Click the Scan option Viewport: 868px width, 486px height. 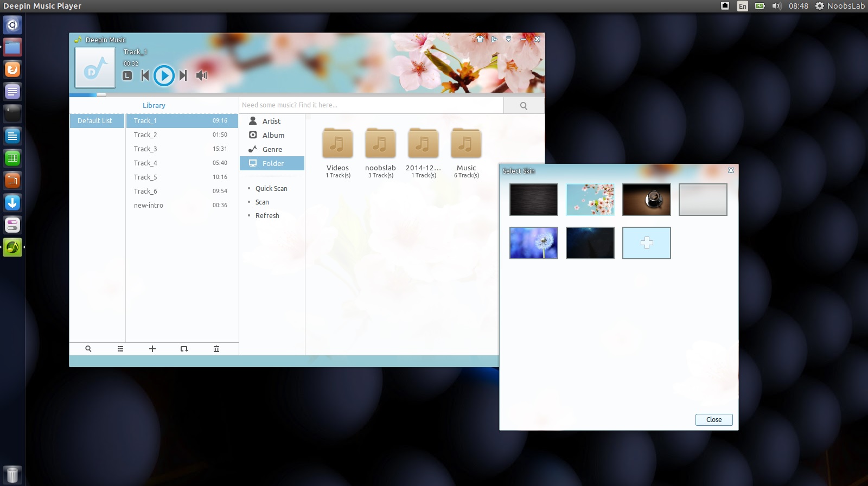tap(262, 202)
